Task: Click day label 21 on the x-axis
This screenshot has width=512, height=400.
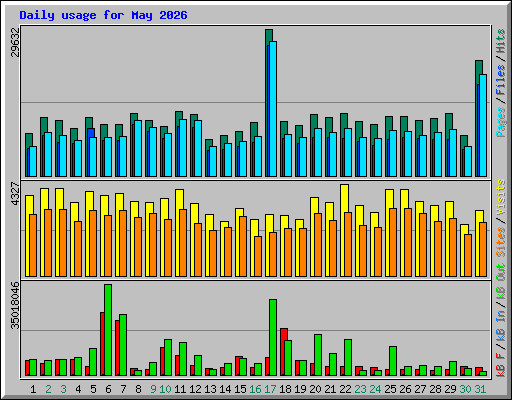Action: click(x=330, y=389)
